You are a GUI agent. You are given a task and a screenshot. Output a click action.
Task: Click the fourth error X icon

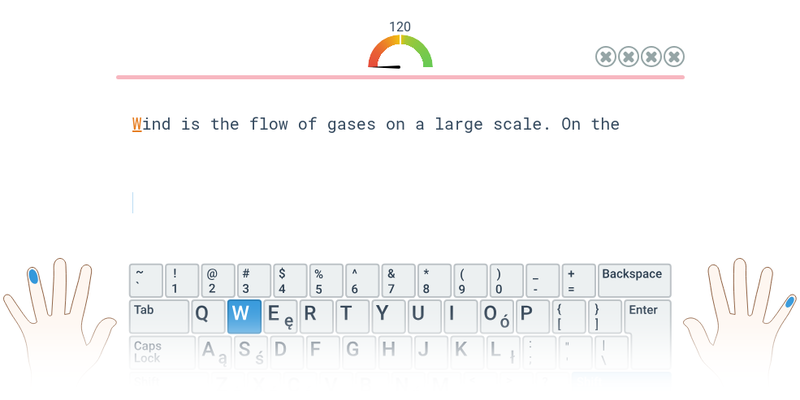(x=674, y=57)
